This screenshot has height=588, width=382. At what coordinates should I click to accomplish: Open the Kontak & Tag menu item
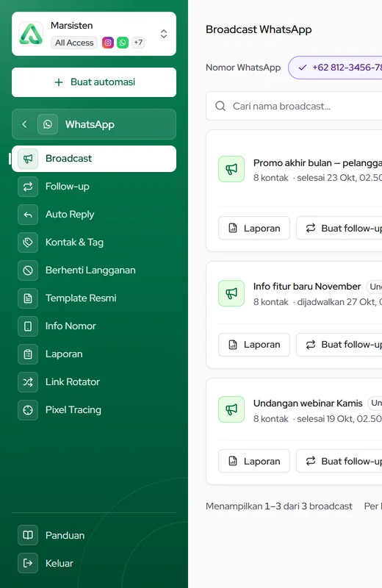pyautogui.click(x=94, y=243)
